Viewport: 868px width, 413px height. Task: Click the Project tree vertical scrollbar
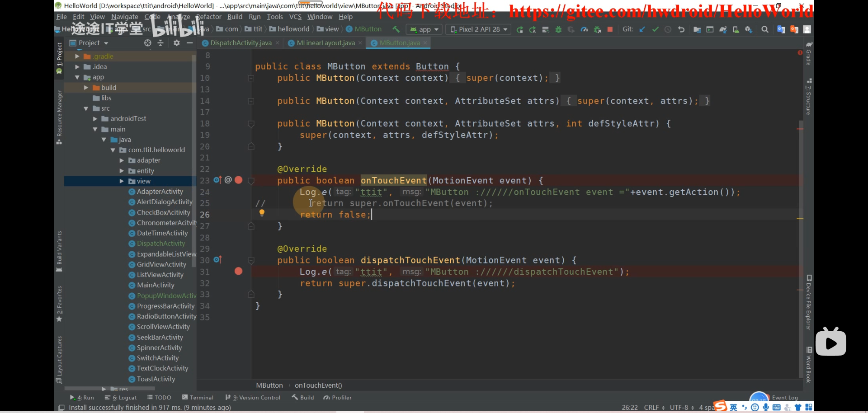[194, 160]
